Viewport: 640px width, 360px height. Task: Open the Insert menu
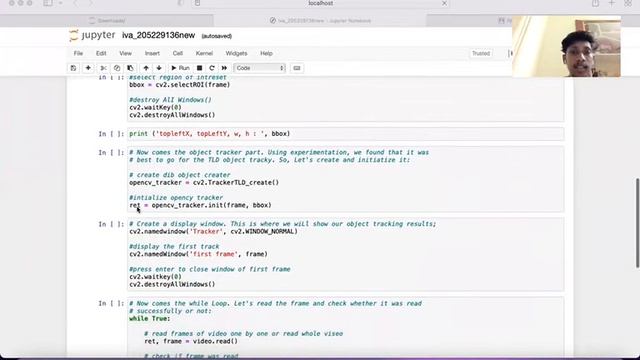click(x=152, y=53)
